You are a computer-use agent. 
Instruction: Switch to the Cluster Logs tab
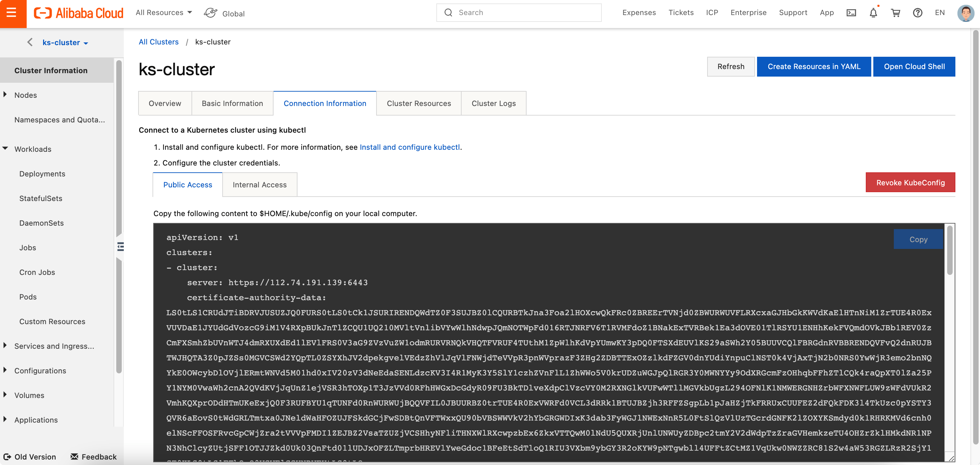tap(493, 103)
